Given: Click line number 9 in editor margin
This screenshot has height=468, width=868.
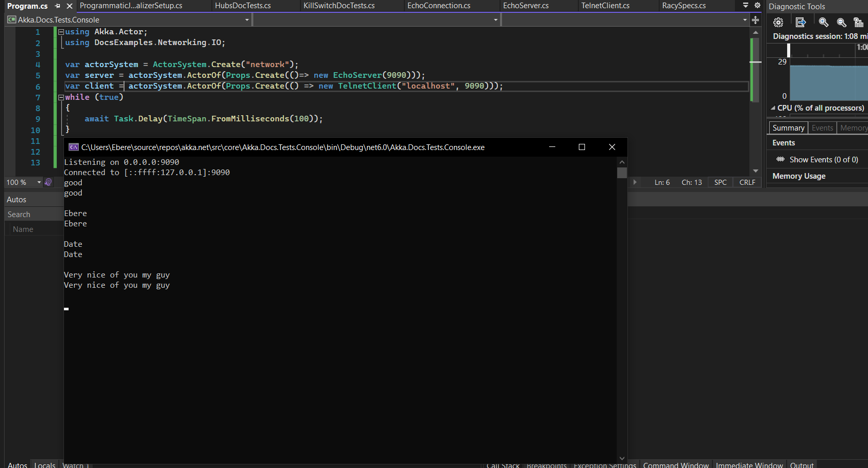Looking at the screenshot, I should 37,119.
